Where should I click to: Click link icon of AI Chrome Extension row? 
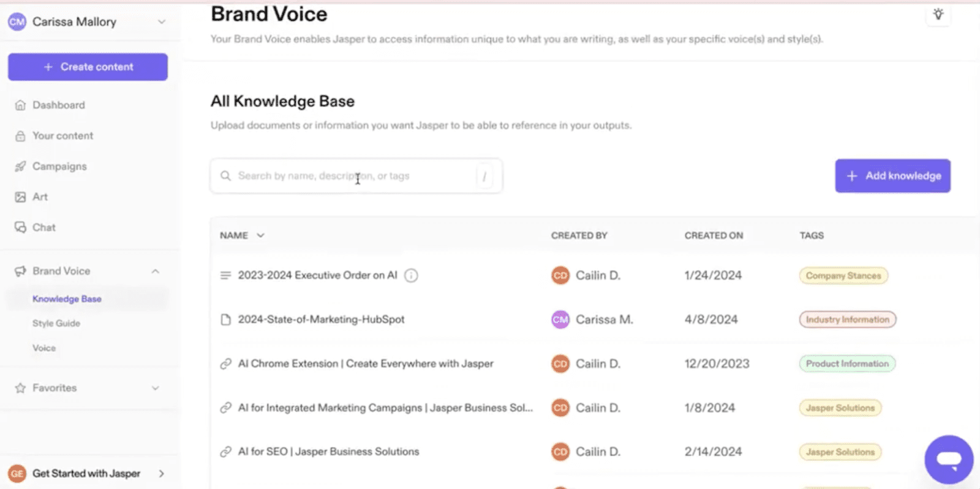[x=225, y=364]
